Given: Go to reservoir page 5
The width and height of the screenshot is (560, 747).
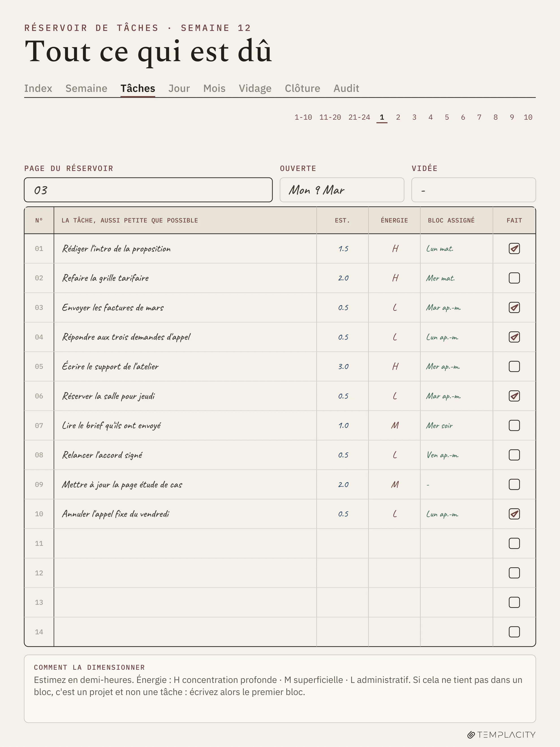Looking at the screenshot, I should pyautogui.click(x=447, y=117).
